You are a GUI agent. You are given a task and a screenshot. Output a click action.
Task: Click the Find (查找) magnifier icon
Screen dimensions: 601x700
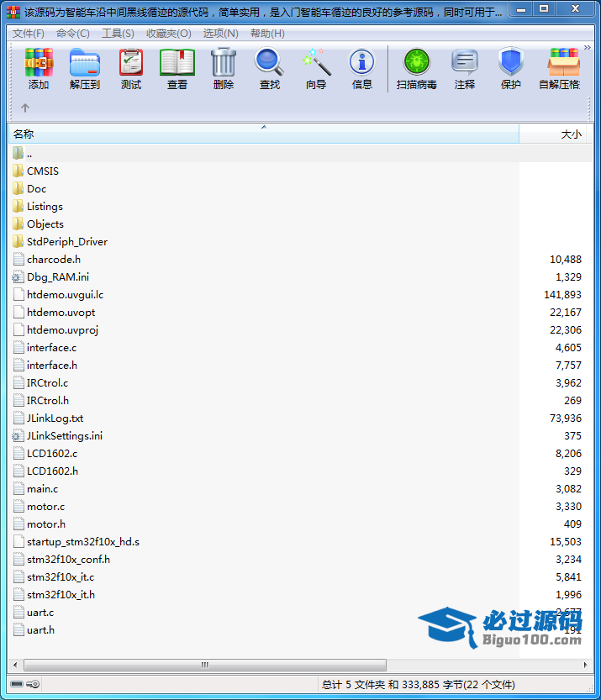point(270,68)
